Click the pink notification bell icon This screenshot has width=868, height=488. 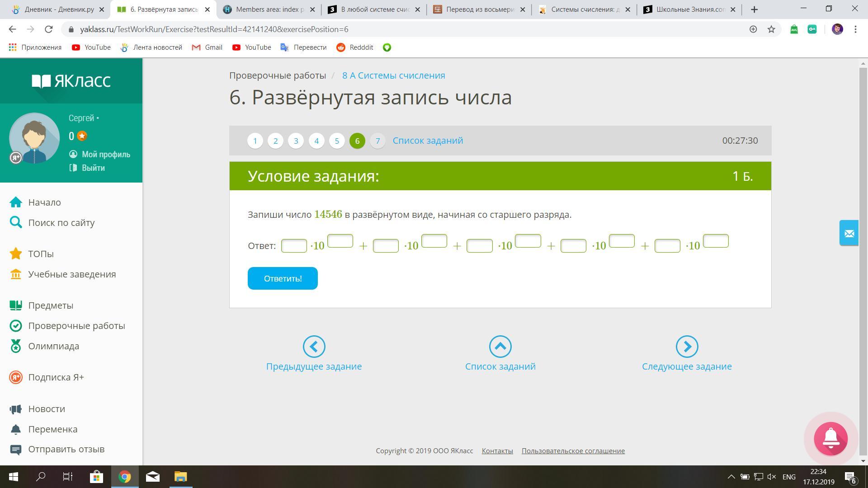[830, 438]
